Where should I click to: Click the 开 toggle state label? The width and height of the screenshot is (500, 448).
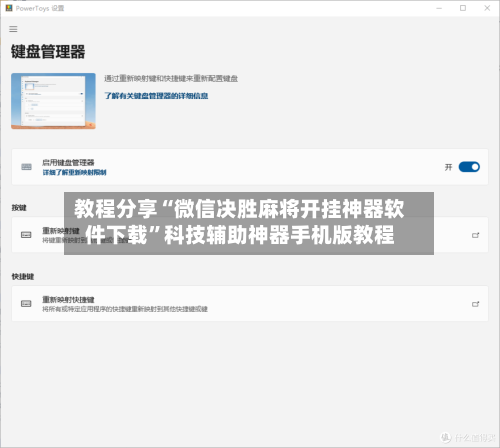[449, 167]
